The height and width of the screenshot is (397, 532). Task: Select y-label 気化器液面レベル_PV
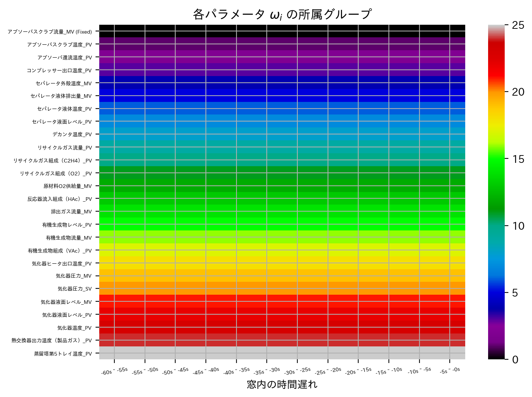point(67,315)
